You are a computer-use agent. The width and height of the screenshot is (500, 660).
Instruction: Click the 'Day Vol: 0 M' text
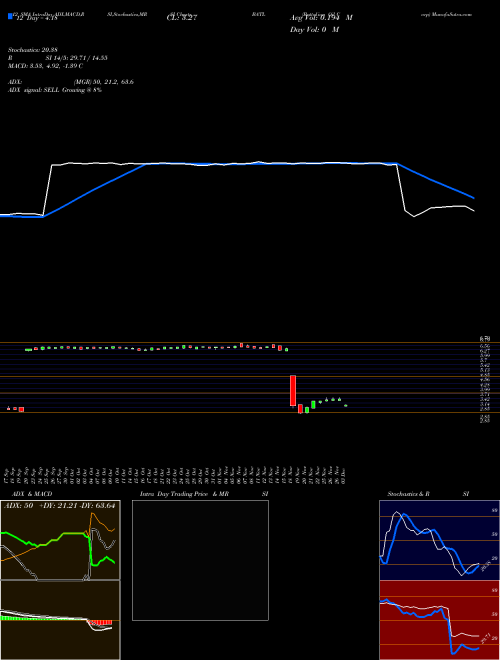point(314,29)
